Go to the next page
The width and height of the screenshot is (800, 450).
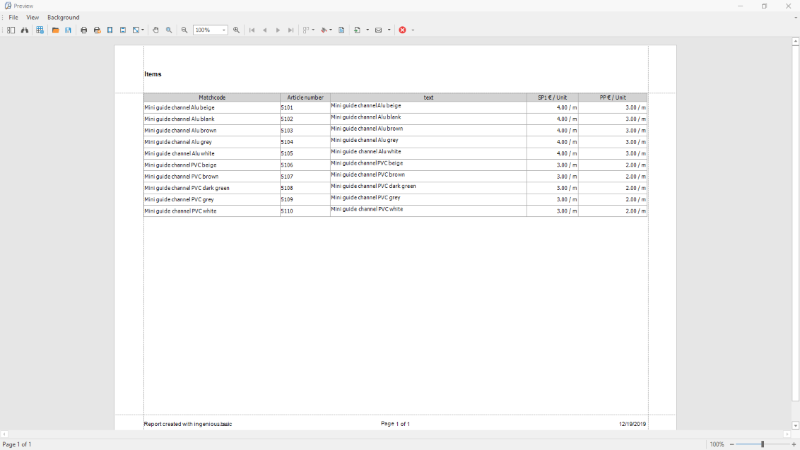pos(278,30)
